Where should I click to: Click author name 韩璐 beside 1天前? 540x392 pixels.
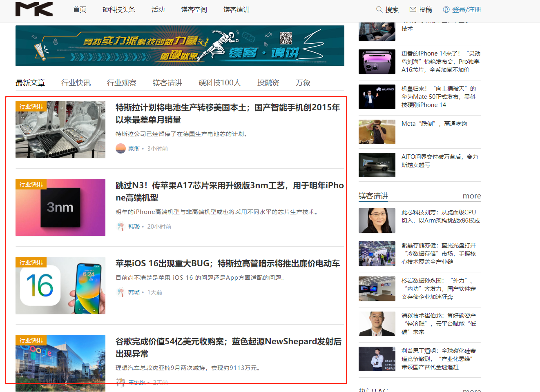tap(134, 292)
